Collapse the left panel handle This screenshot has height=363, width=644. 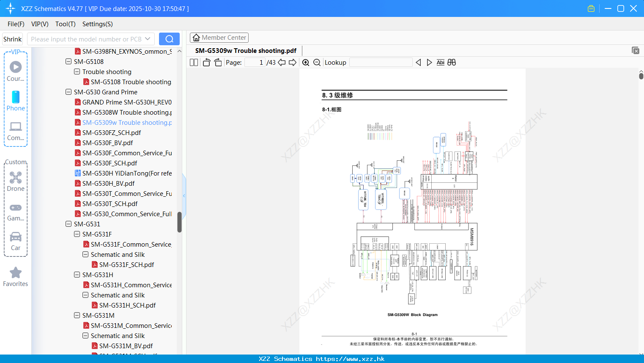[184, 195]
